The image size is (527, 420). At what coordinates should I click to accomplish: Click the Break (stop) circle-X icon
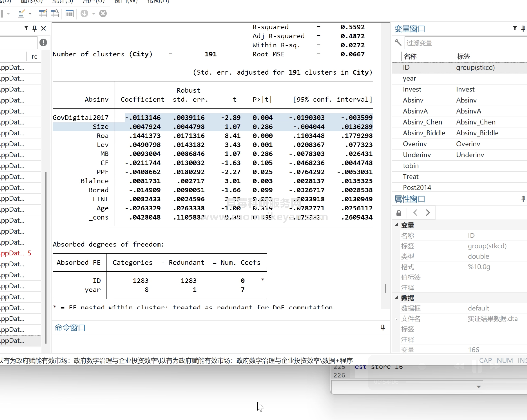(x=103, y=13)
